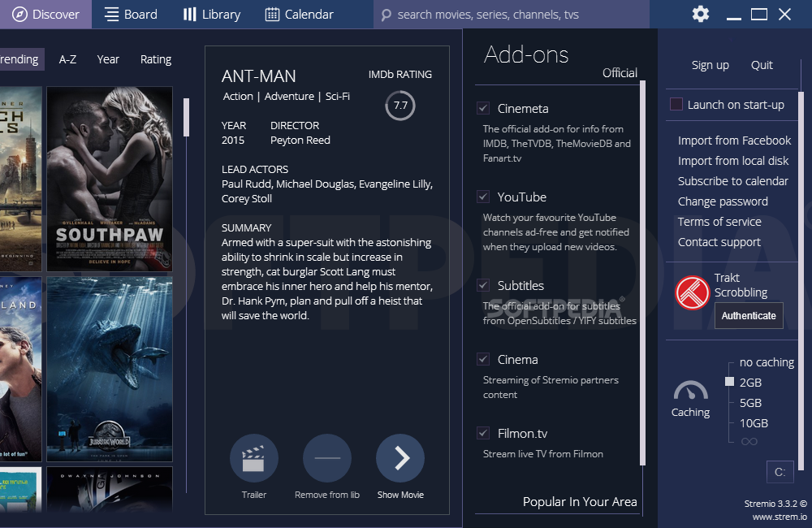Screen dimensions: 812x528
Task: Set caching slider to 5GB
Action: click(x=750, y=403)
